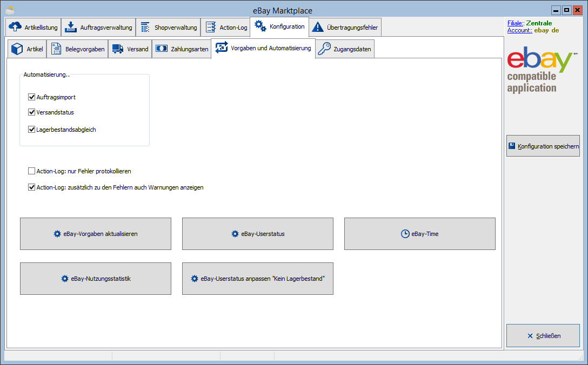Click the eBay-Nutzungsstatistik button
The width and height of the screenshot is (588, 365).
tap(96, 279)
